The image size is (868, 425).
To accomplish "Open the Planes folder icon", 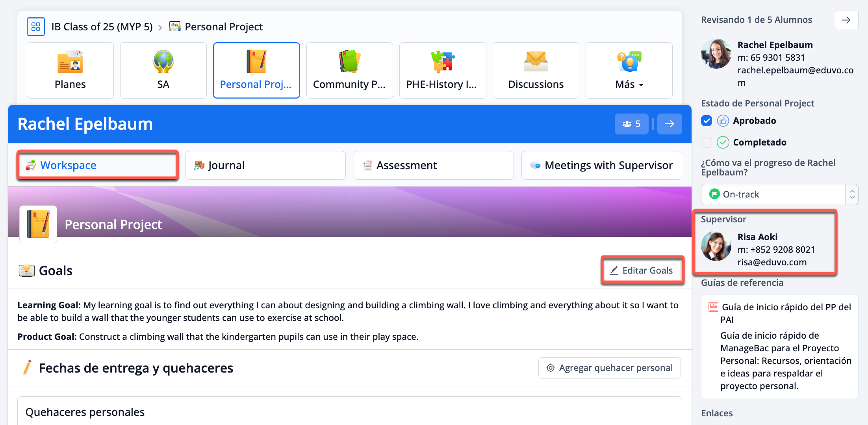I will pos(70,62).
